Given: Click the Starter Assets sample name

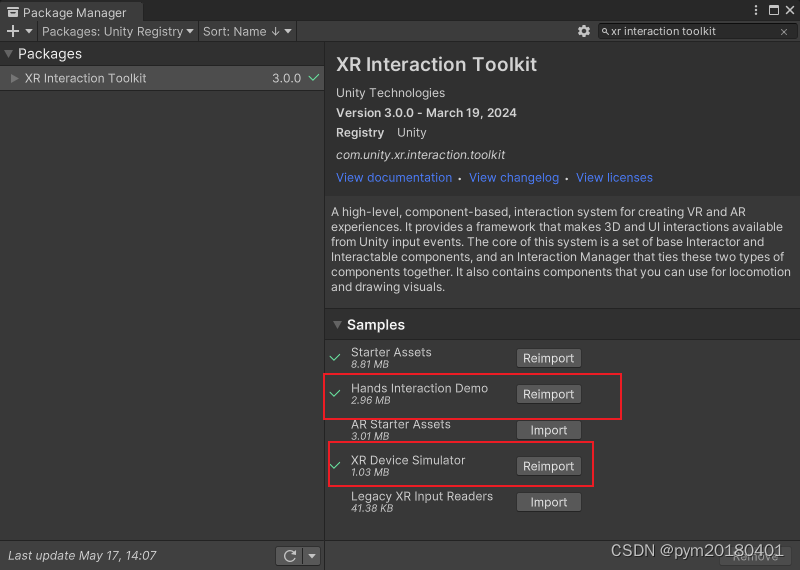Looking at the screenshot, I should click(x=391, y=352).
